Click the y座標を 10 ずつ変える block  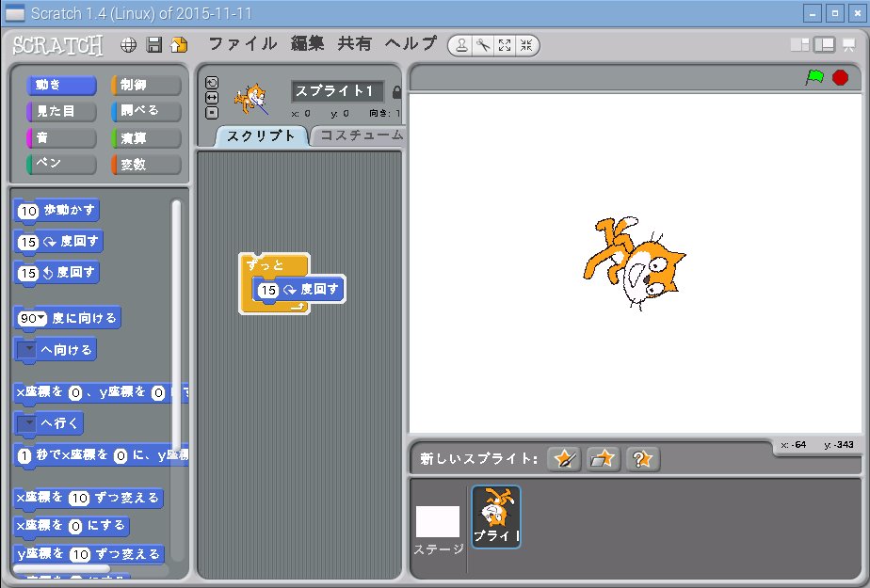(89, 553)
